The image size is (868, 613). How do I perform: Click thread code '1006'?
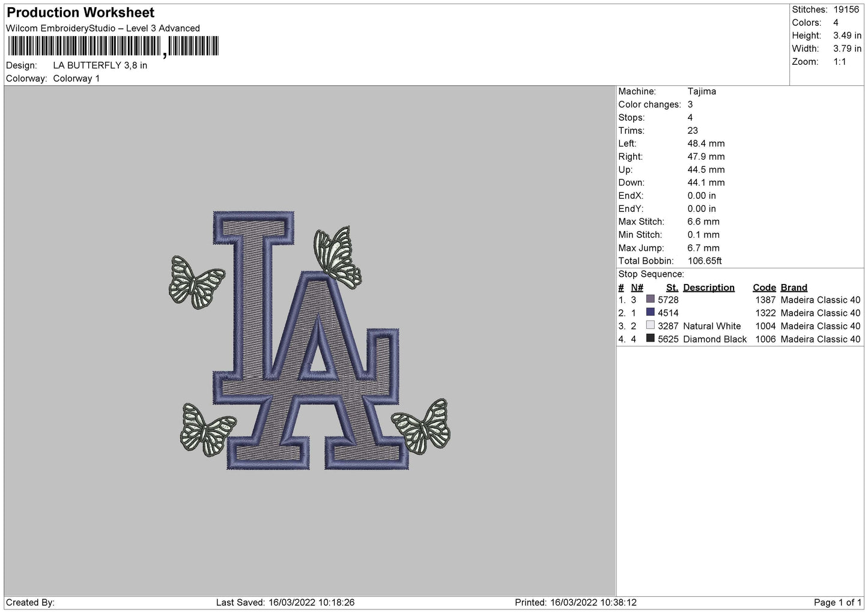(x=765, y=340)
